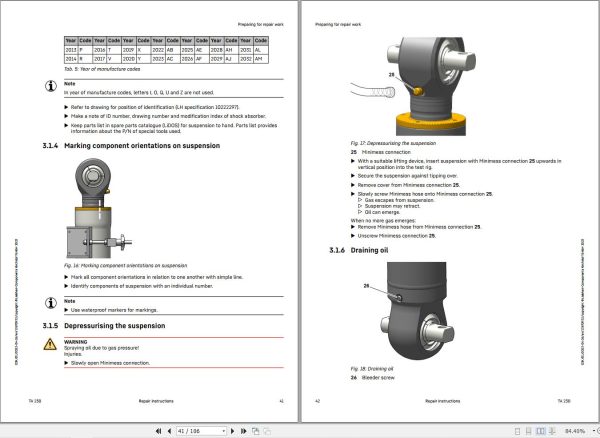
Task: Go to the next page
Action: click(x=233, y=431)
